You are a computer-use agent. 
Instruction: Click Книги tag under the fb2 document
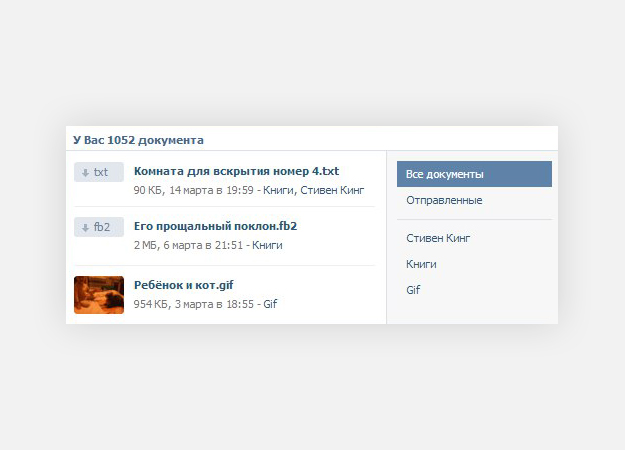click(x=267, y=245)
